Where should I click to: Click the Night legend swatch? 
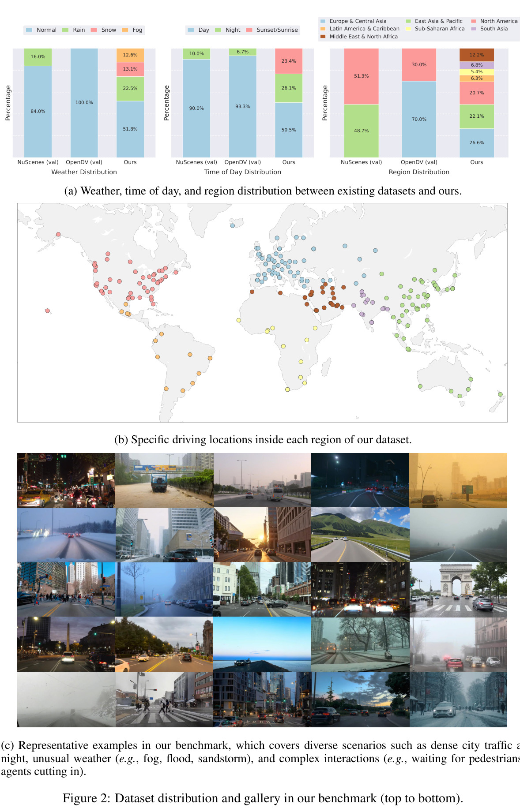pos(218,30)
